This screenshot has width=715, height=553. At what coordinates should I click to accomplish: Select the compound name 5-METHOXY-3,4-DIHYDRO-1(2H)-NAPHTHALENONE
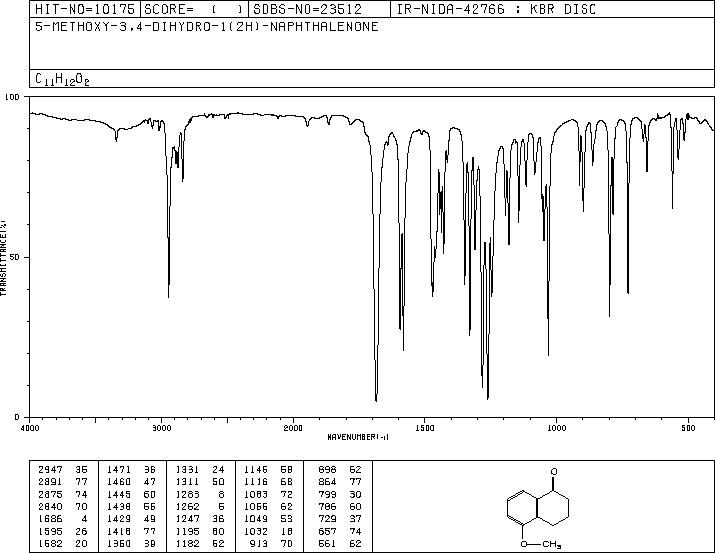tap(207, 27)
